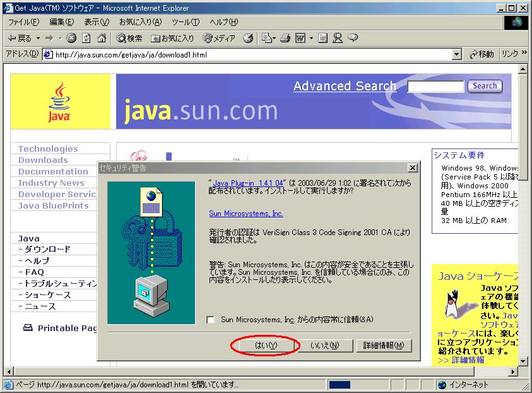
Task: Click the History toolbar icon
Action: click(248, 38)
